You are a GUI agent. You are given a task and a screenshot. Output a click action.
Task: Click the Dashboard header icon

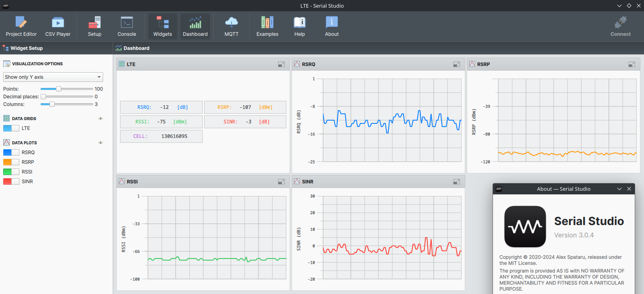(118, 48)
